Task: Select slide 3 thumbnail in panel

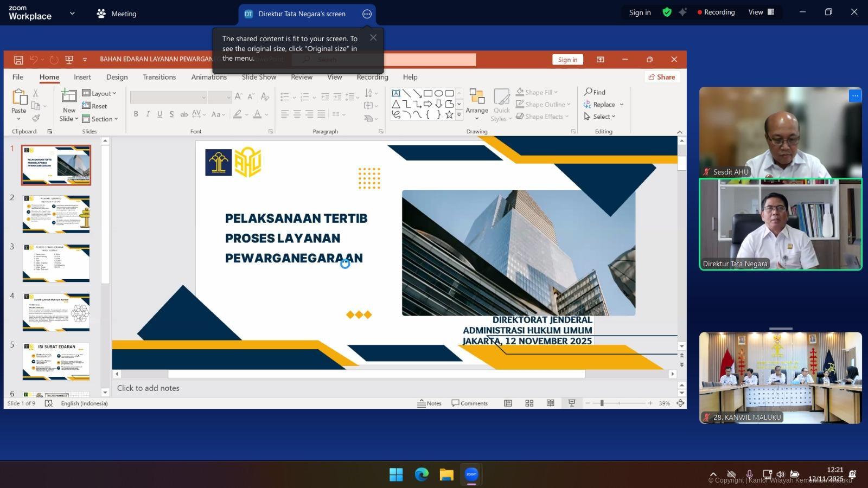Action: pos(56,263)
